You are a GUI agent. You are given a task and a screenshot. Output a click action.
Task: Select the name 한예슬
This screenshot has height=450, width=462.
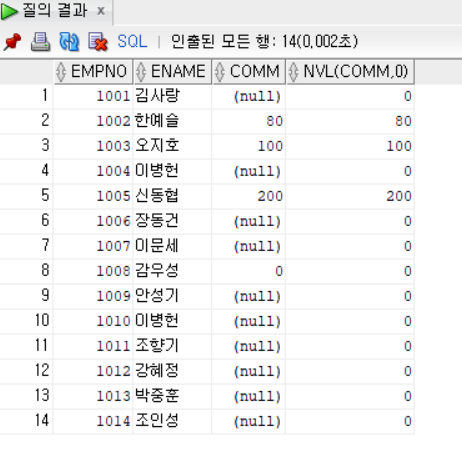[x=157, y=121]
